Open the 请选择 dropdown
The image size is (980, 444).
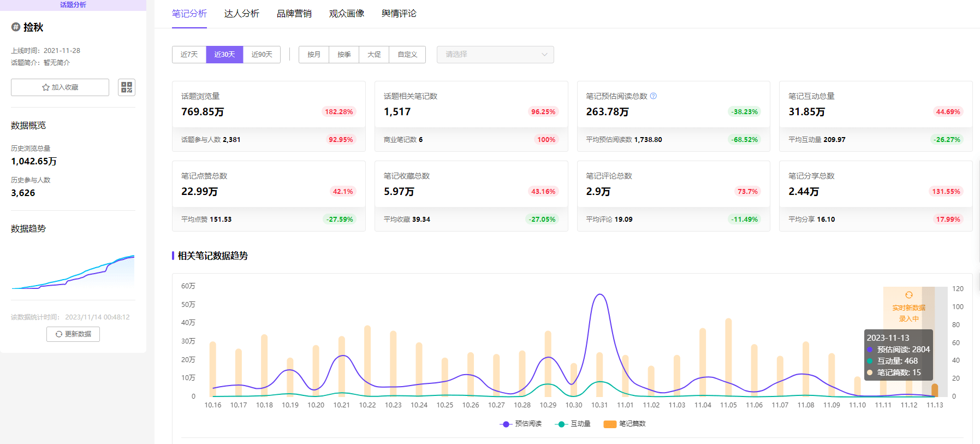point(495,55)
